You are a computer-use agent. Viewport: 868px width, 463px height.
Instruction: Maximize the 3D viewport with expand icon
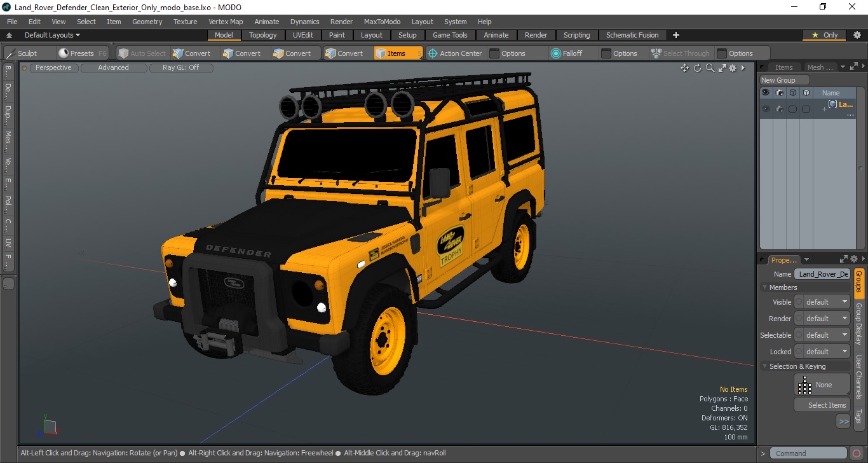(x=722, y=68)
